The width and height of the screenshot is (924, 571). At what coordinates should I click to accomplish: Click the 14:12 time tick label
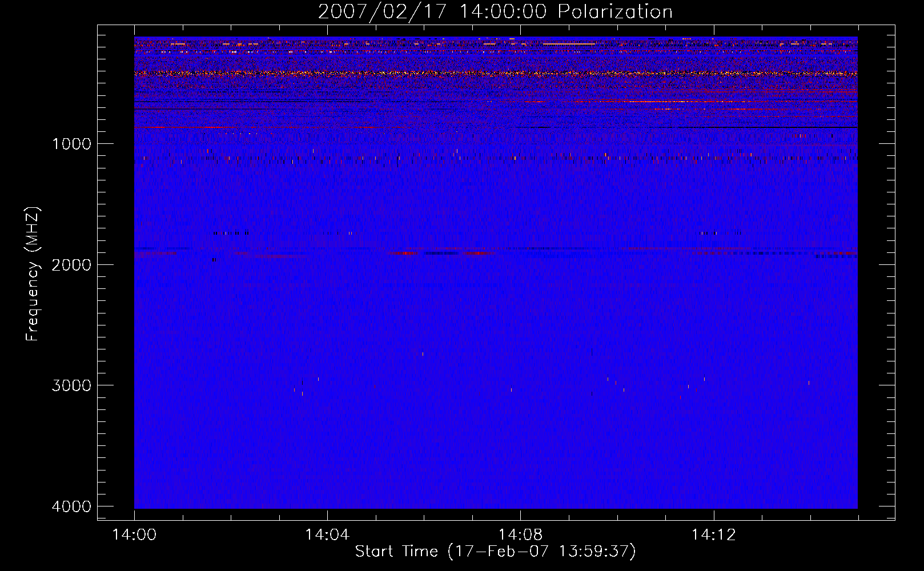coord(713,535)
